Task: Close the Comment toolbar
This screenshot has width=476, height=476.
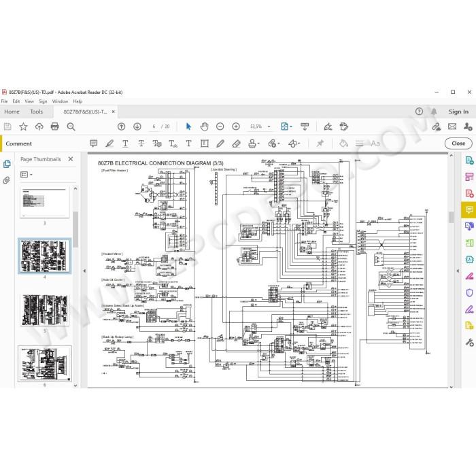Action: [458, 143]
